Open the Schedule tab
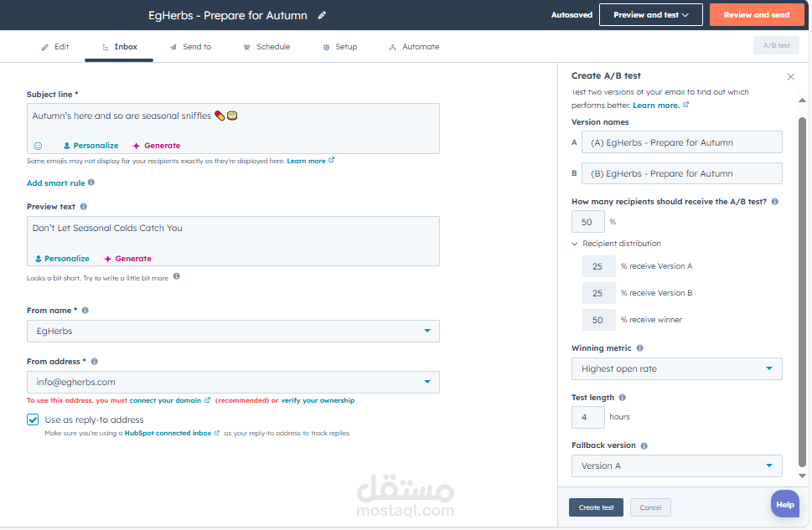This screenshot has height=530, width=812. [x=266, y=47]
